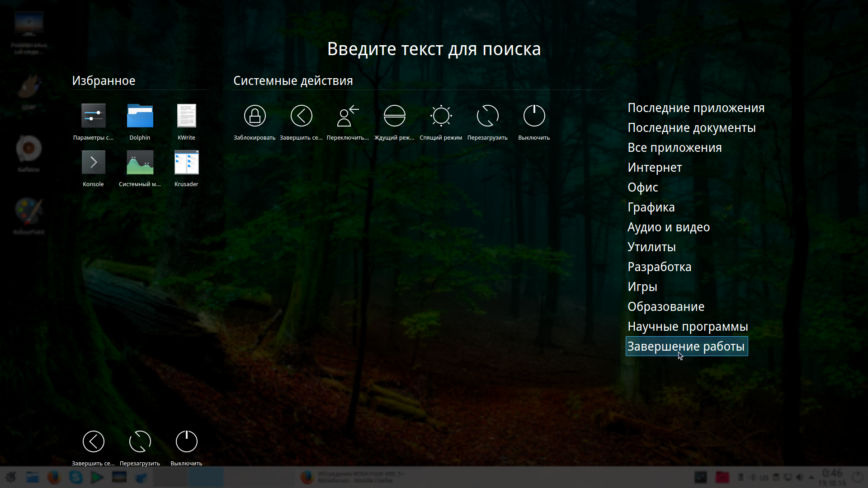Click Shut down (Выключить) in System actions

(x=534, y=116)
